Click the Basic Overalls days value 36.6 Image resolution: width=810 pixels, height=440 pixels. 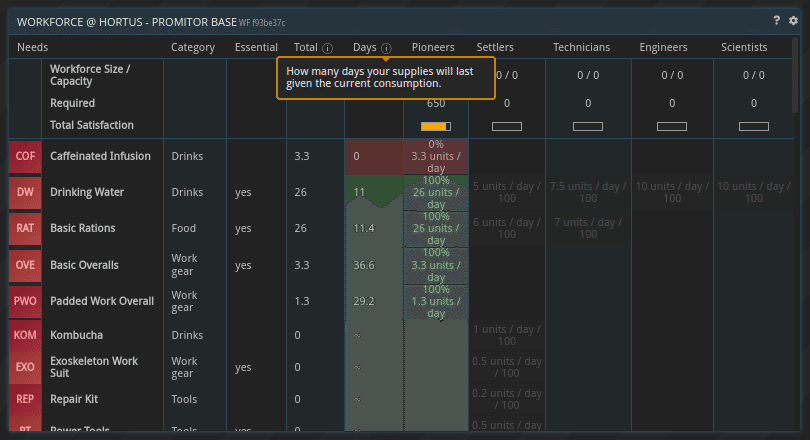point(364,265)
